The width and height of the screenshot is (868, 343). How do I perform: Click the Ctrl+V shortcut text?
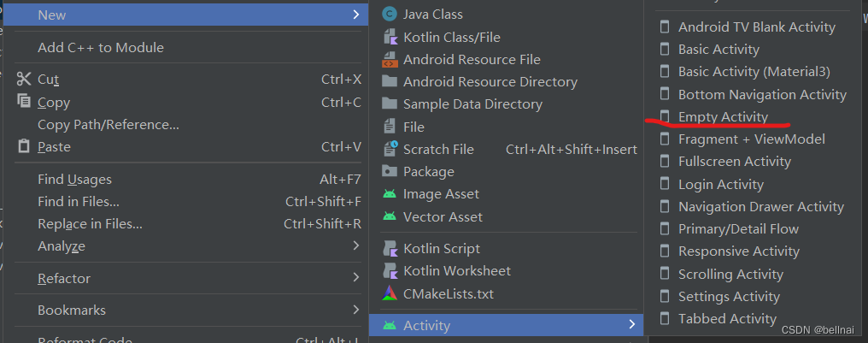341,147
